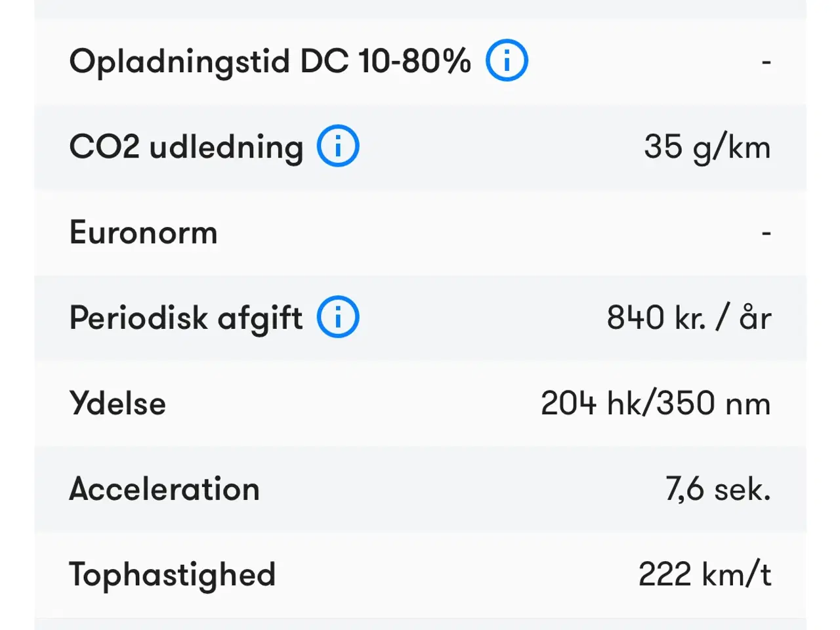Select the 7,6 sek. acceleration value

pos(717,489)
